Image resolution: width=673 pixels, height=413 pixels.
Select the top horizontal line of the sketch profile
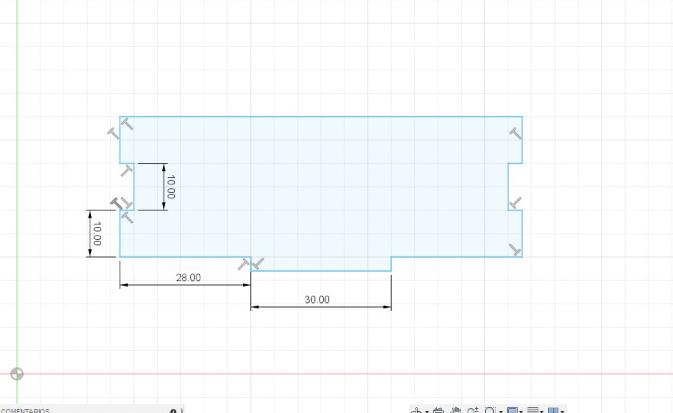click(x=321, y=116)
